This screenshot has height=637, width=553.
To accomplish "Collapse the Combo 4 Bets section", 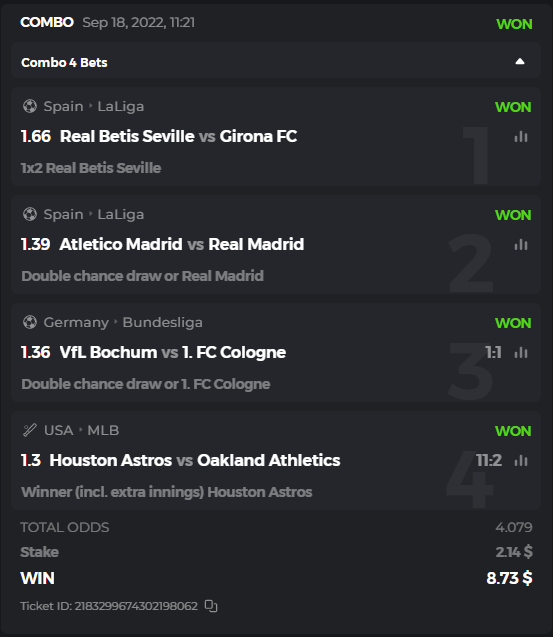I will (520, 61).
